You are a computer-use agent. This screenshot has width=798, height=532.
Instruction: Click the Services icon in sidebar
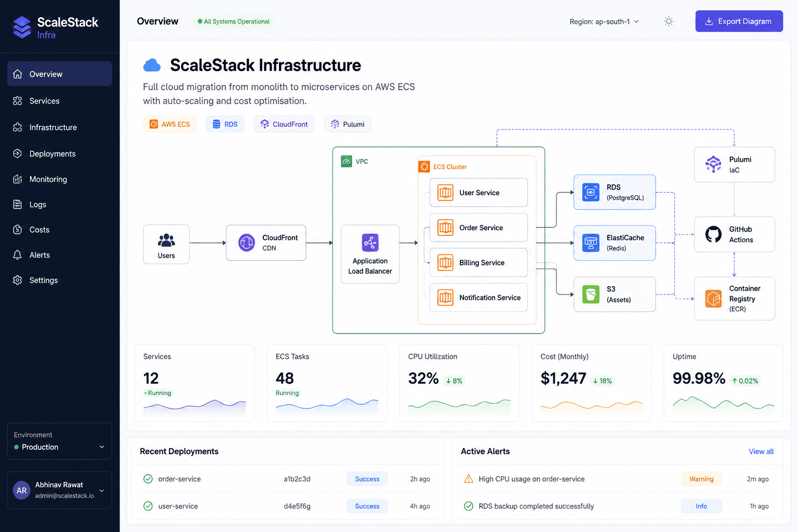coord(18,101)
